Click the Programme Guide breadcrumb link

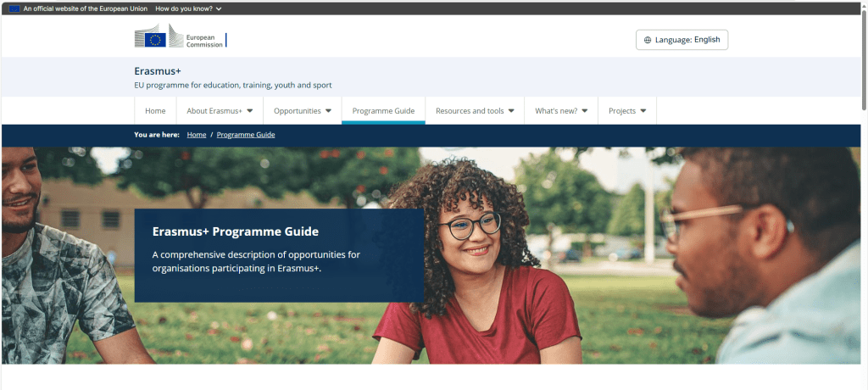click(246, 135)
